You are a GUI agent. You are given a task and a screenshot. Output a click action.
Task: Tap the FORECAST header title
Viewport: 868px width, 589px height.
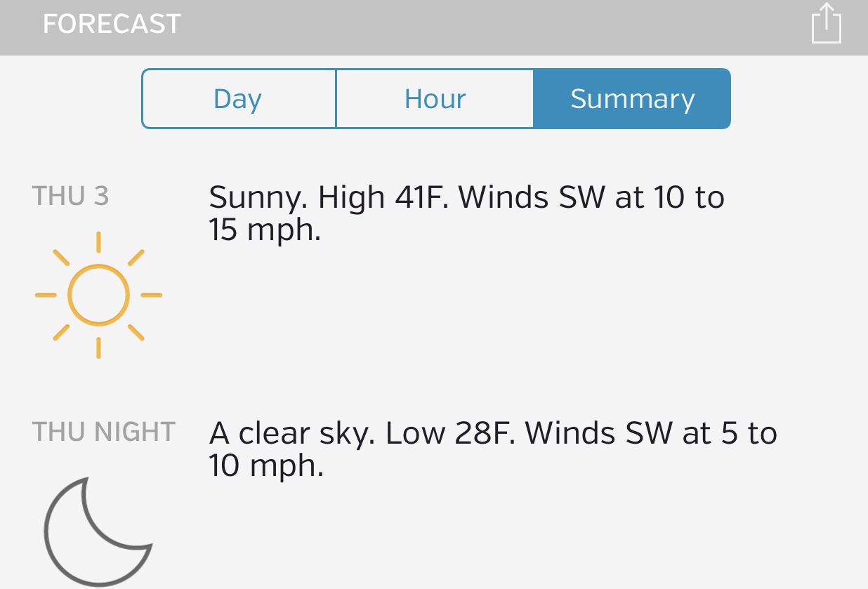(x=112, y=25)
